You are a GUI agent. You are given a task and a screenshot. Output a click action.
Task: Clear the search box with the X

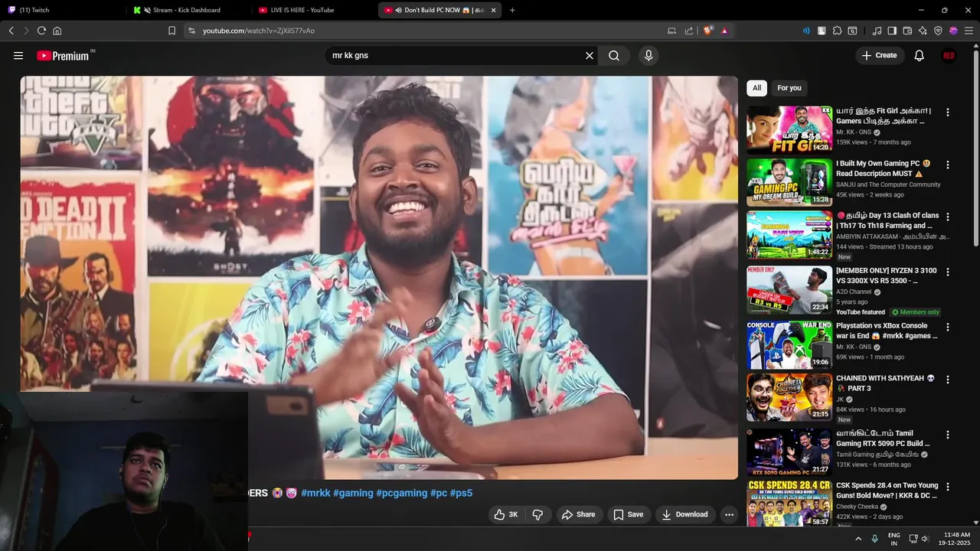coord(590,56)
